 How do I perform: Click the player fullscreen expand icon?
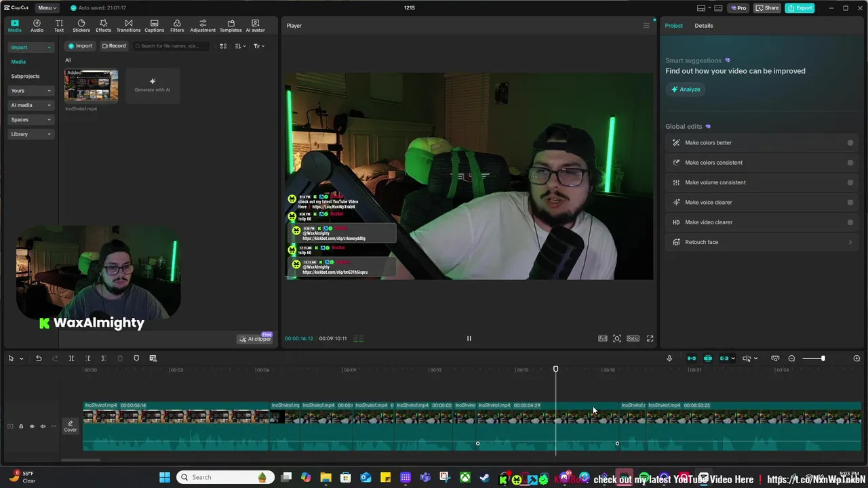[650, 338]
